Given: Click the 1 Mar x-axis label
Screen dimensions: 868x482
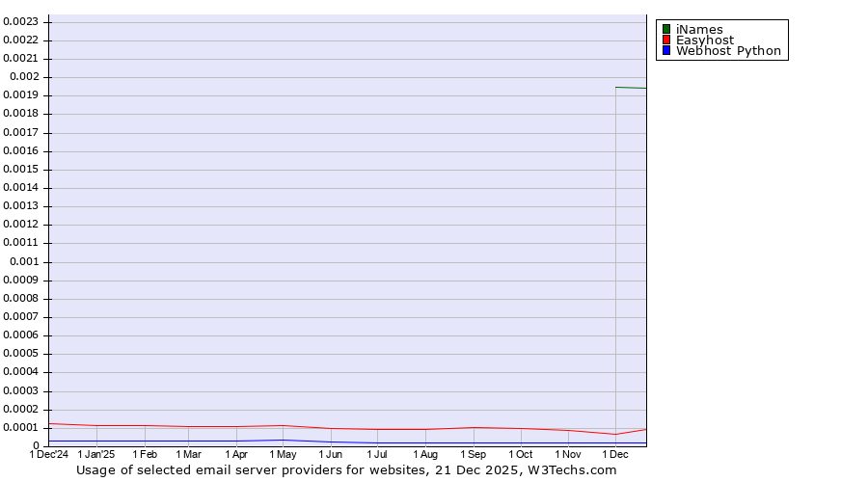Looking at the screenshot, I should (x=188, y=454).
